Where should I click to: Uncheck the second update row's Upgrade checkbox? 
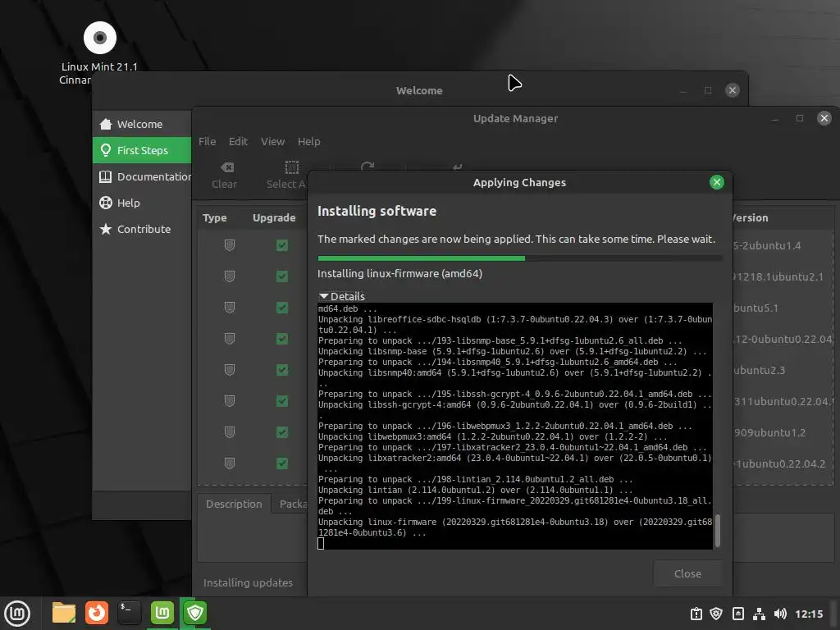coord(282,276)
